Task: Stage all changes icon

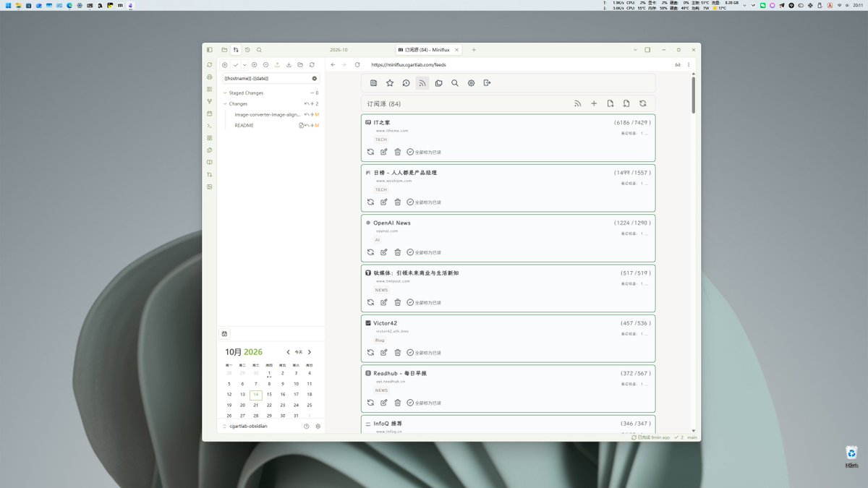Action: pyautogui.click(x=255, y=65)
